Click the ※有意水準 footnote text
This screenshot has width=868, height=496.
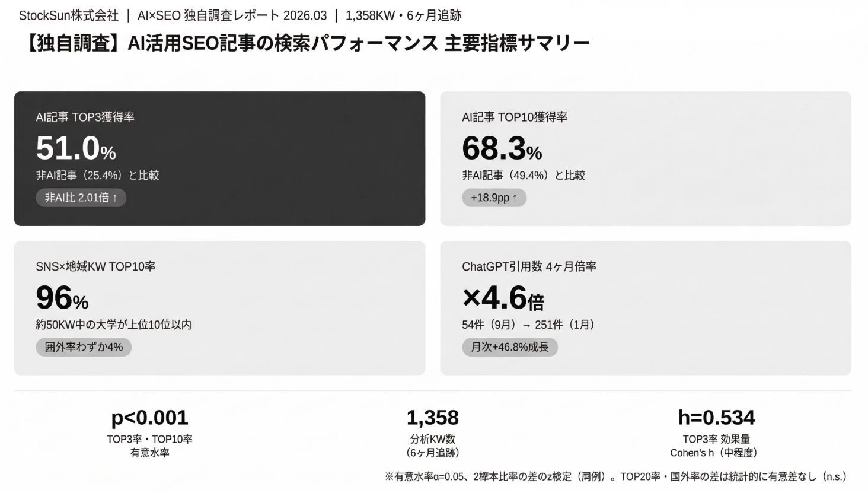click(x=615, y=476)
